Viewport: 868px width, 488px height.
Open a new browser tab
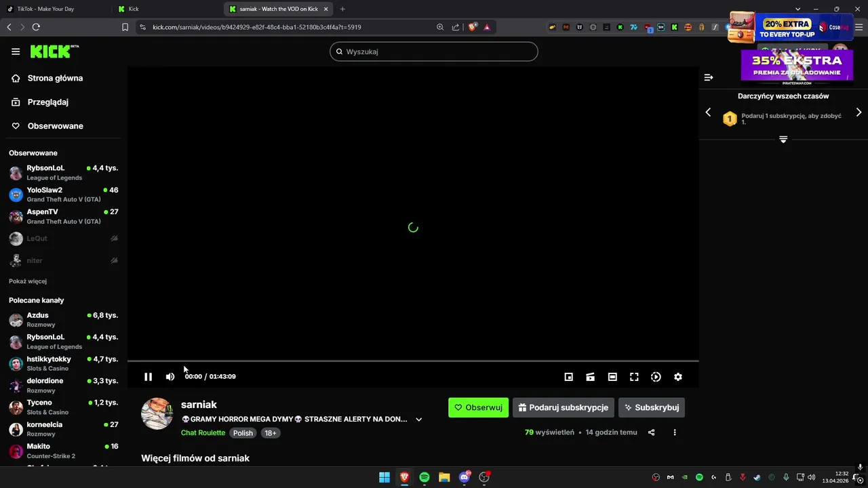pyautogui.click(x=342, y=9)
